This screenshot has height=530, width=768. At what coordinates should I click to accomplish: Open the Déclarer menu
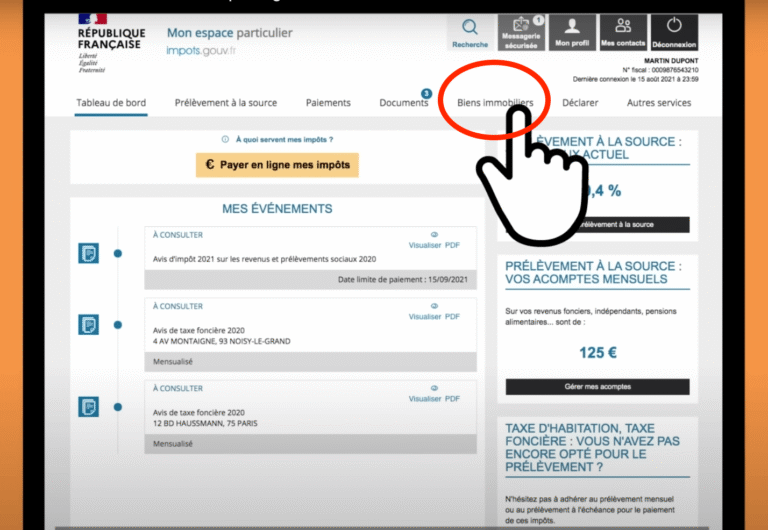click(580, 103)
